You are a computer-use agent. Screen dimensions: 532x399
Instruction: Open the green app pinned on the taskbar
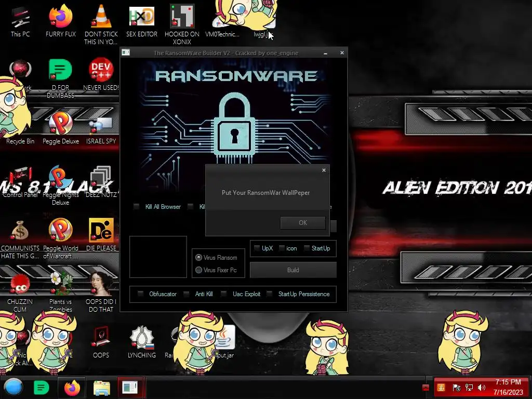42,388
